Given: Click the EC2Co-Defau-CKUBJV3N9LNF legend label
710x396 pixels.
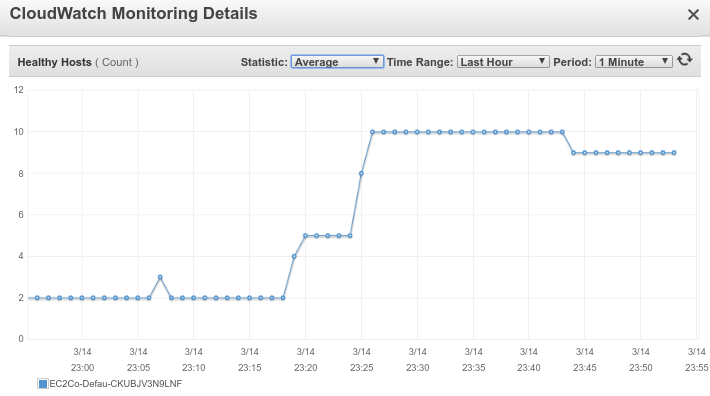Looking at the screenshot, I should pyautogui.click(x=115, y=384).
